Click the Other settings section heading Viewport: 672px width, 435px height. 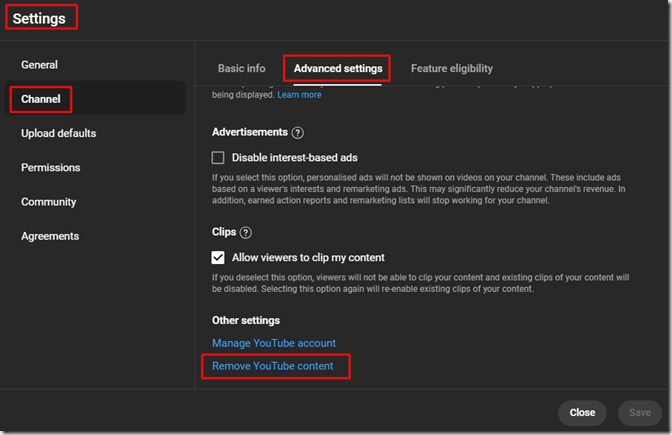coord(246,320)
